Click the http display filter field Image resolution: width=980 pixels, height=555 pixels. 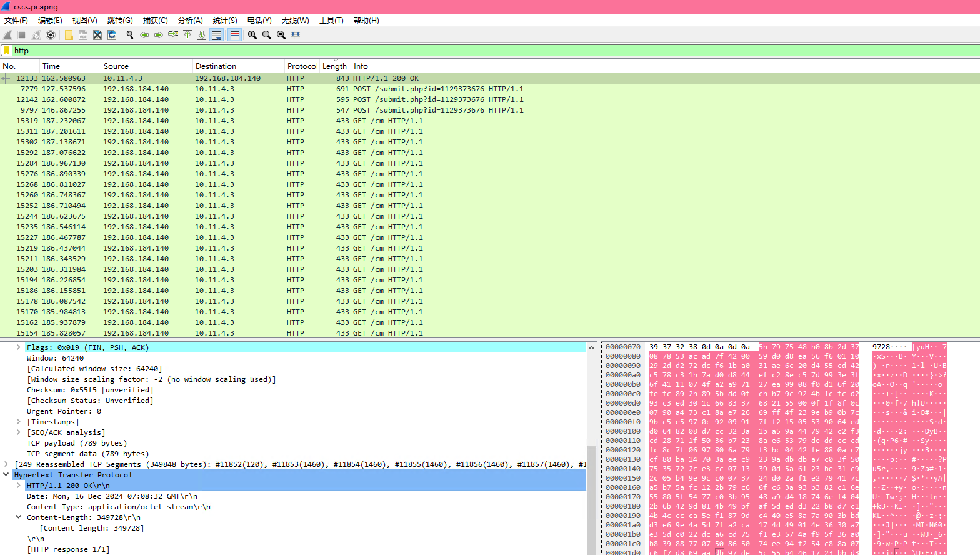[437, 51]
